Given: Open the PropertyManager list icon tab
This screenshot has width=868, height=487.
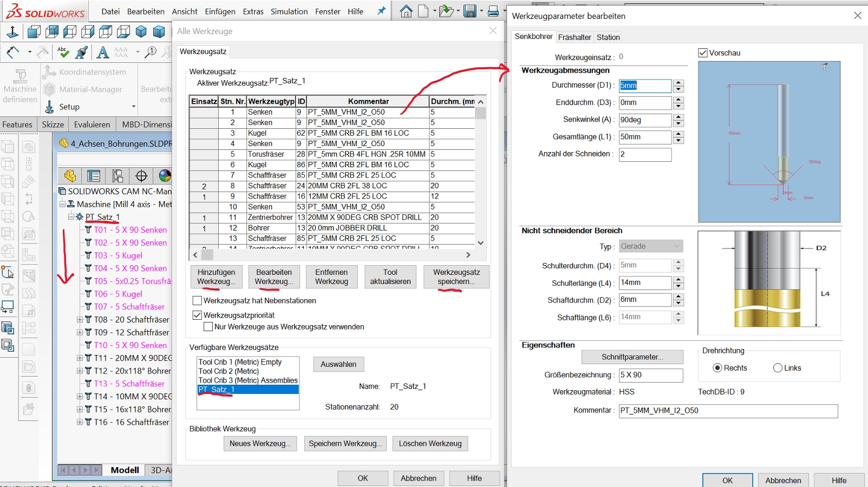Looking at the screenshot, I should (94, 176).
